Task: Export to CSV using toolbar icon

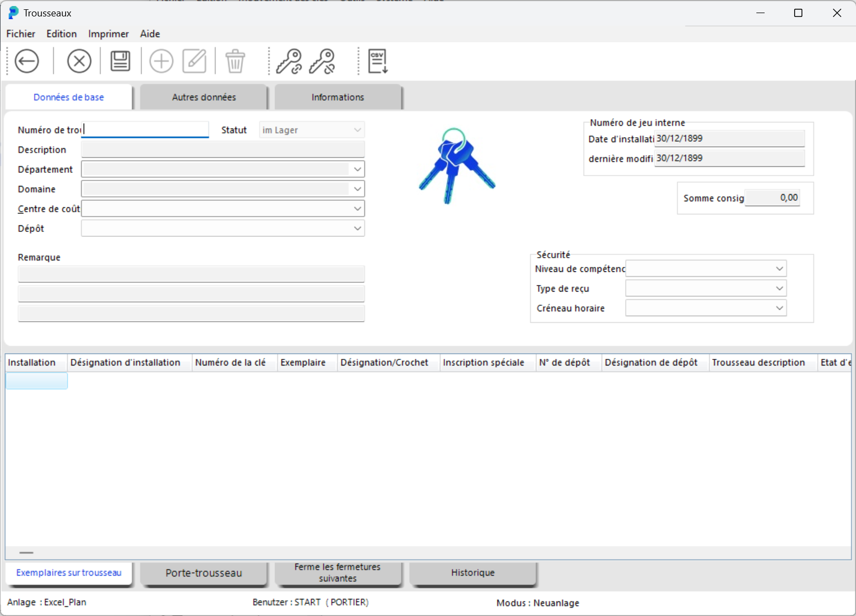Action: (378, 61)
